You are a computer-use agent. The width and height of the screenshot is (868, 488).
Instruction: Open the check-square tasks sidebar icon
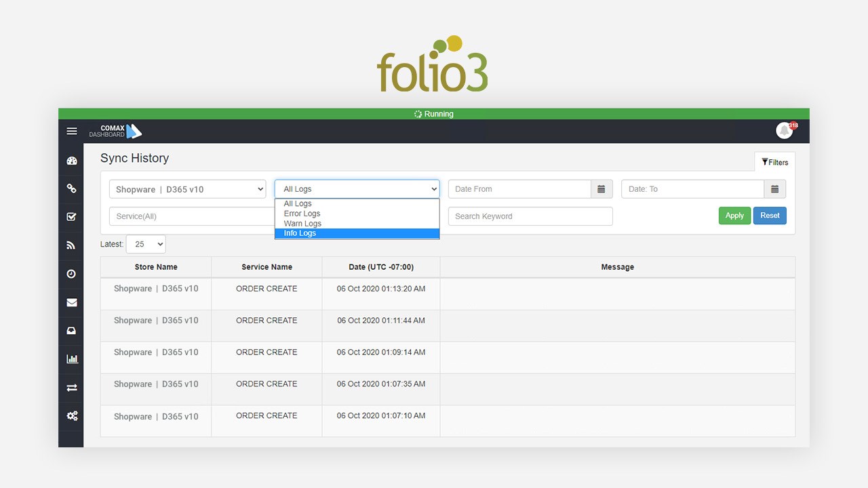click(x=72, y=217)
